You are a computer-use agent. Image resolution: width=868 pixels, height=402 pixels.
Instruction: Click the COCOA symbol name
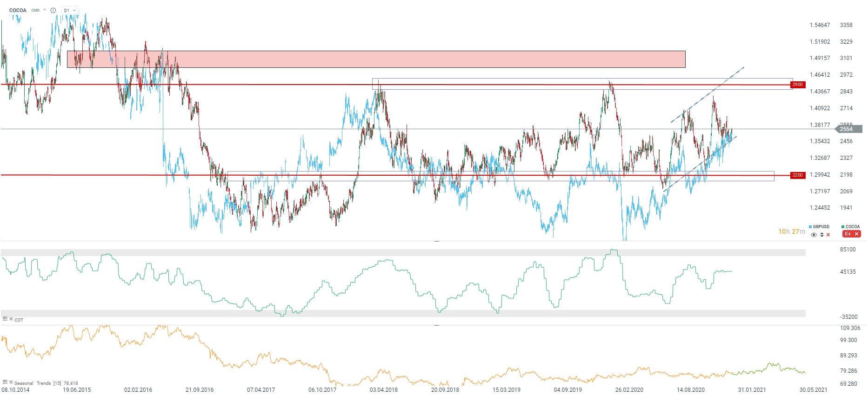(x=18, y=10)
